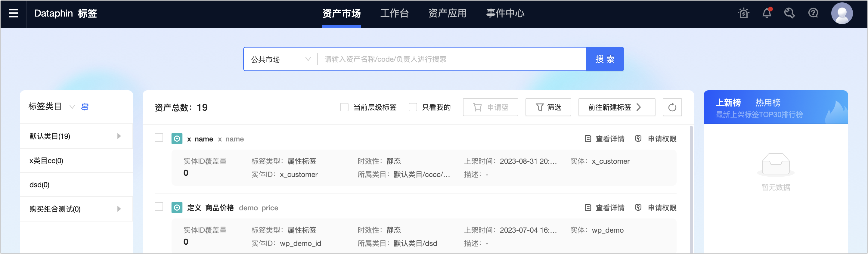Open the 筛选 filter button
This screenshot has width=868, height=254.
click(548, 107)
